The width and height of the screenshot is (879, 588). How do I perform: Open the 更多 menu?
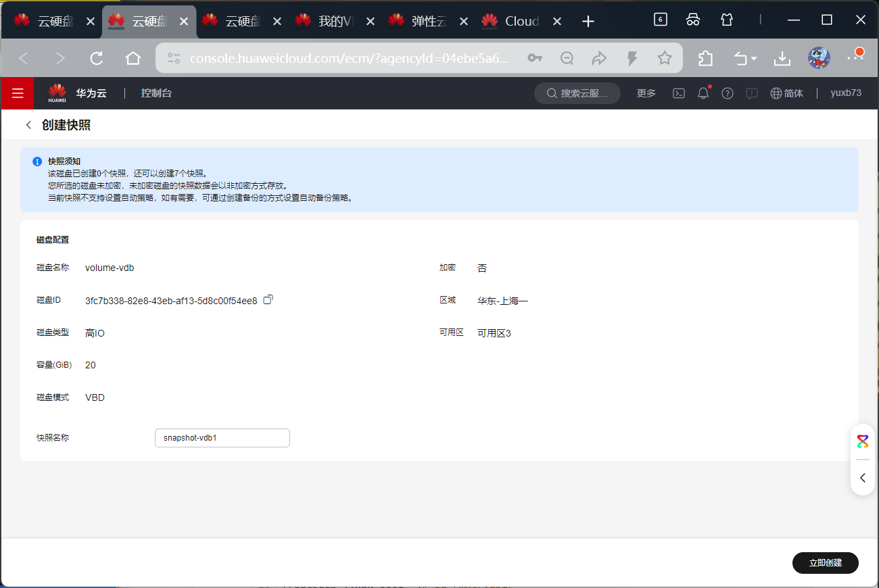coord(646,93)
